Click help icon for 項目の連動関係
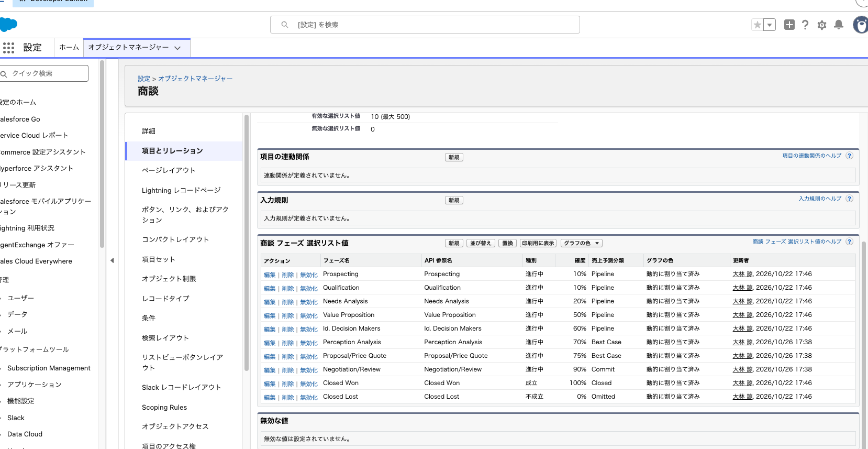 point(850,156)
